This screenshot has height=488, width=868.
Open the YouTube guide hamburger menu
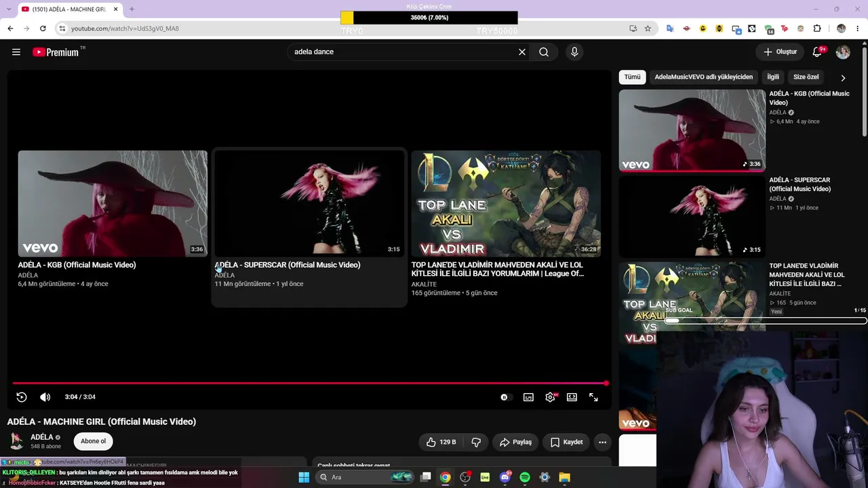click(x=16, y=52)
